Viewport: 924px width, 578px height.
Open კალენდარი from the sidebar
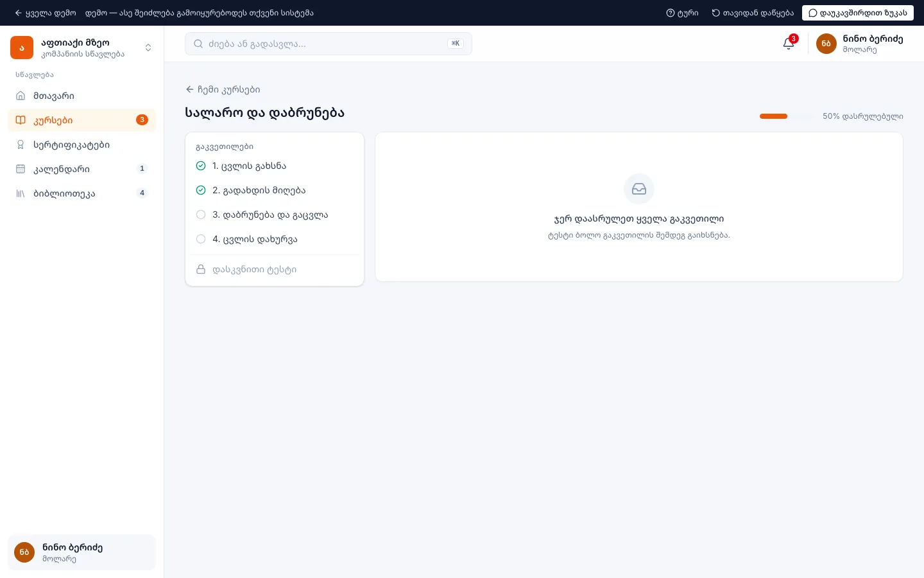click(81, 169)
